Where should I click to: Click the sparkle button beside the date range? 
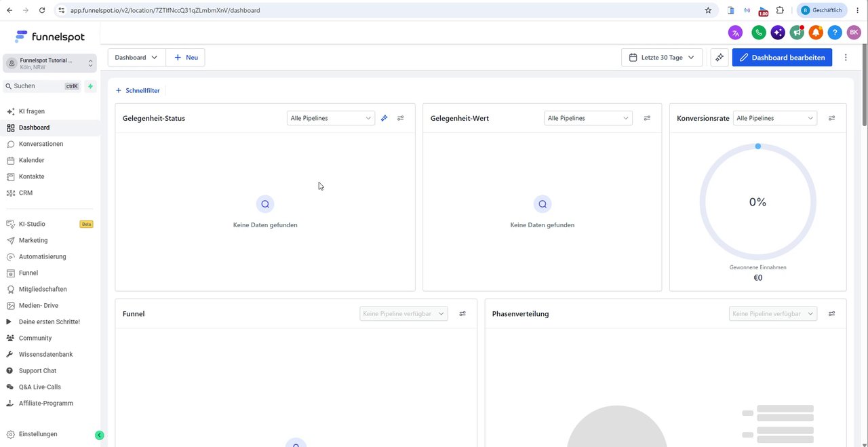[719, 58]
